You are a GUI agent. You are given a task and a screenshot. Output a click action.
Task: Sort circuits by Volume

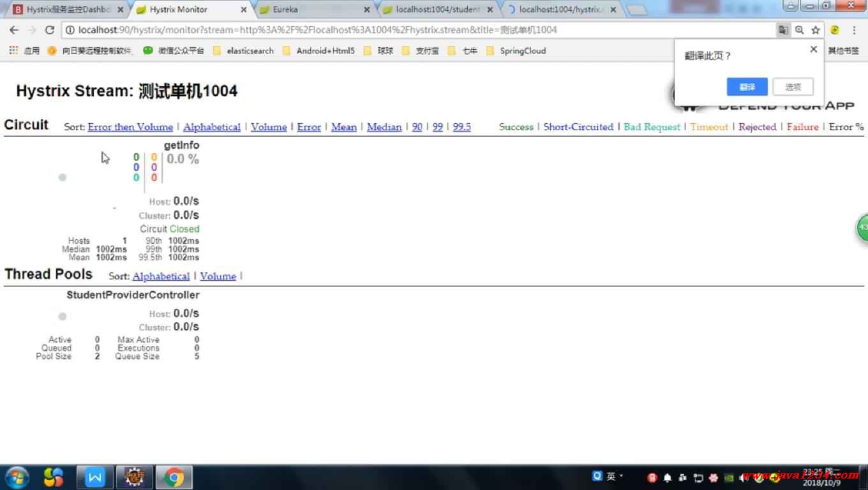pos(269,127)
